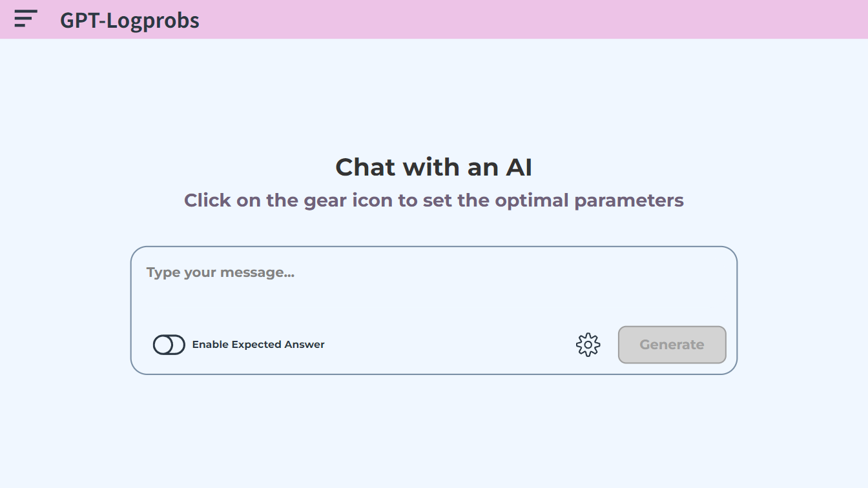Click the word "AI" in the main heading

tap(519, 167)
